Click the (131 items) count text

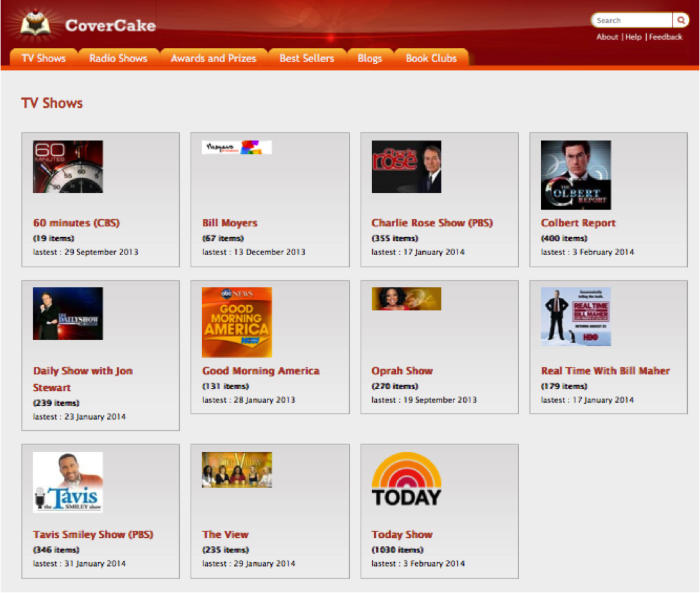click(225, 386)
